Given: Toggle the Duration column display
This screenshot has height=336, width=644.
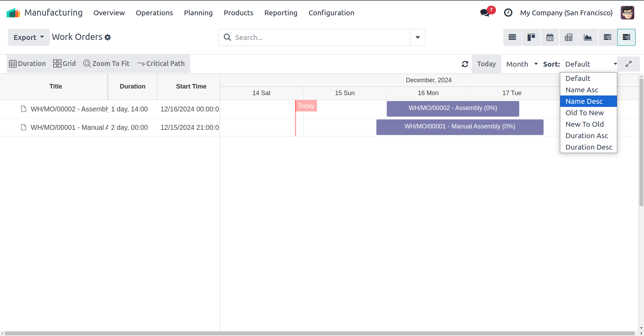Looking at the screenshot, I should coord(27,64).
